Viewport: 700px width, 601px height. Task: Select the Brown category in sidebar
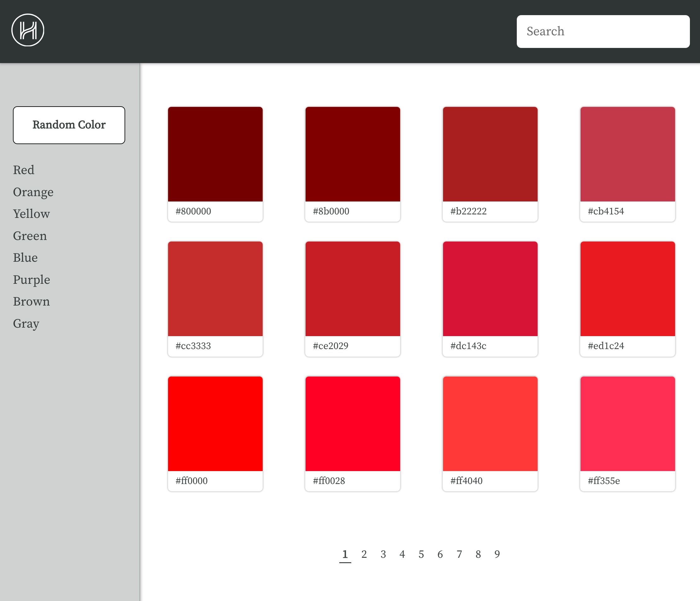coord(32,302)
